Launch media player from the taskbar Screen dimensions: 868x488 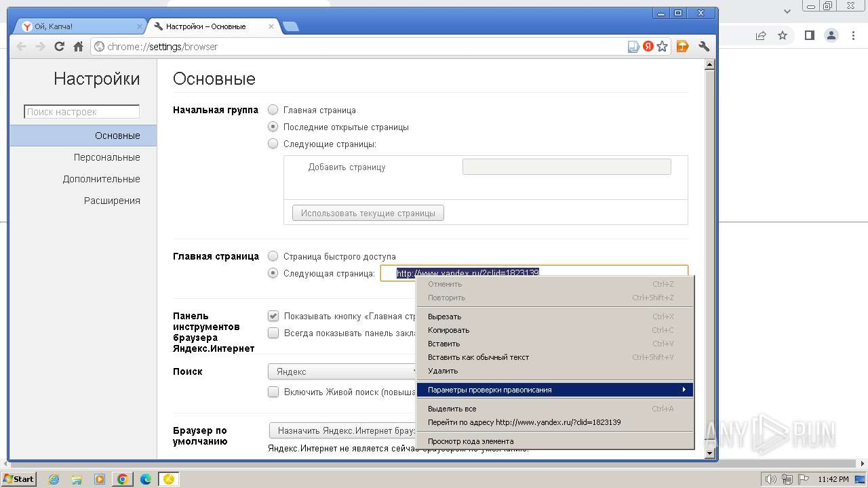[x=100, y=479]
